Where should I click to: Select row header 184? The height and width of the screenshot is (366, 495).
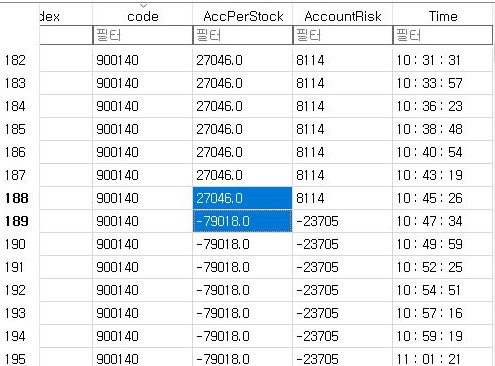pyautogui.click(x=19, y=106)
